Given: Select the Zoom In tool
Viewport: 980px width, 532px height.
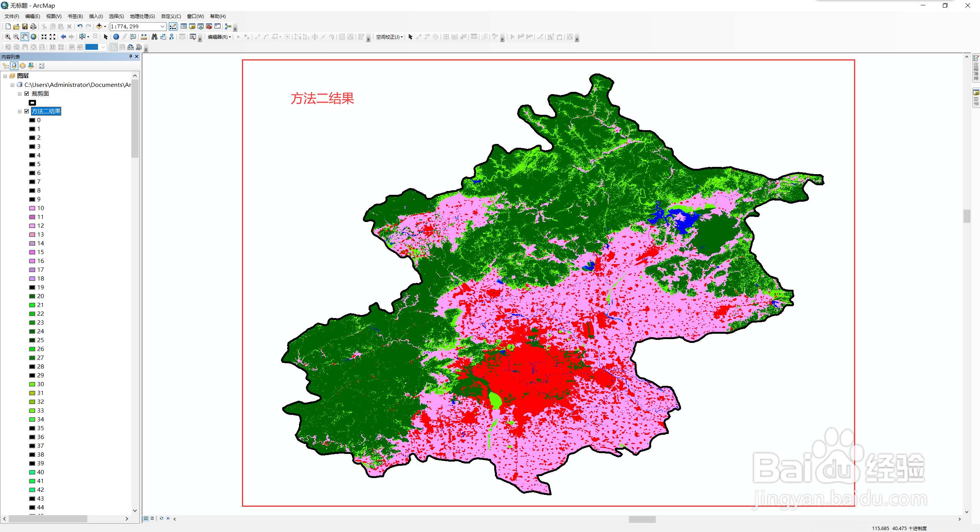Looking at the screenshot, I should pos(7,37).
